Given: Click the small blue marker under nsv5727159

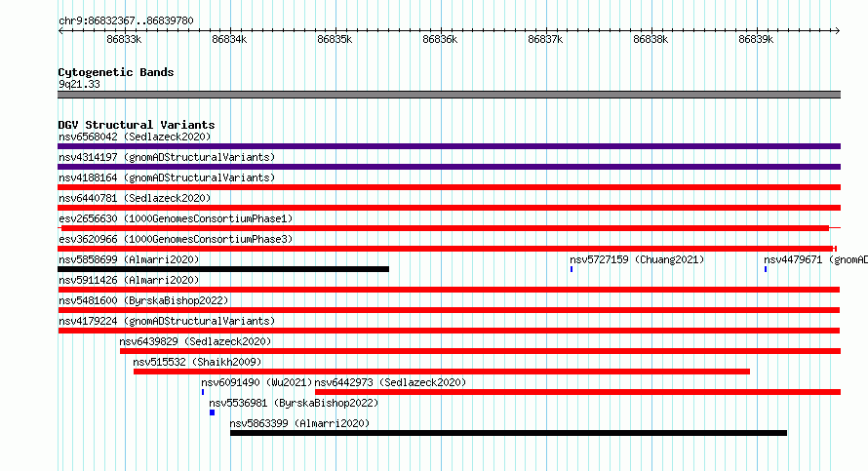Looking at the screenshot, I should click(572, 269).
